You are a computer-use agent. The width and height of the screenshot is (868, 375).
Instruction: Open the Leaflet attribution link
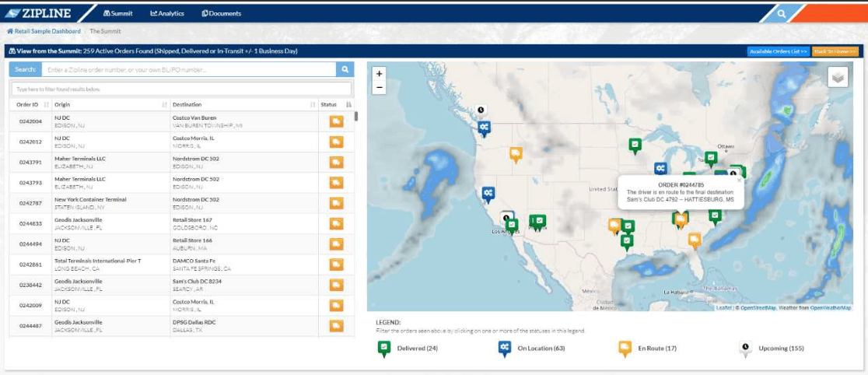pos(724,307)
